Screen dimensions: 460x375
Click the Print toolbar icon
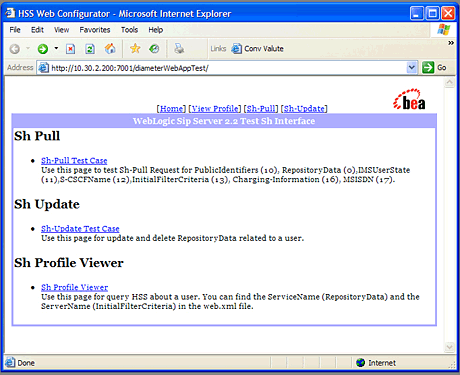coord(179,49)
